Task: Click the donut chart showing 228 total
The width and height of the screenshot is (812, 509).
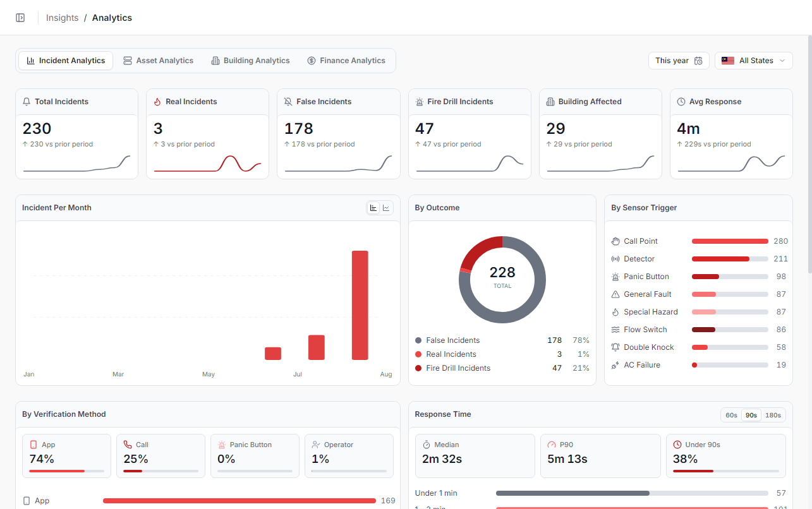Action: 502,280
